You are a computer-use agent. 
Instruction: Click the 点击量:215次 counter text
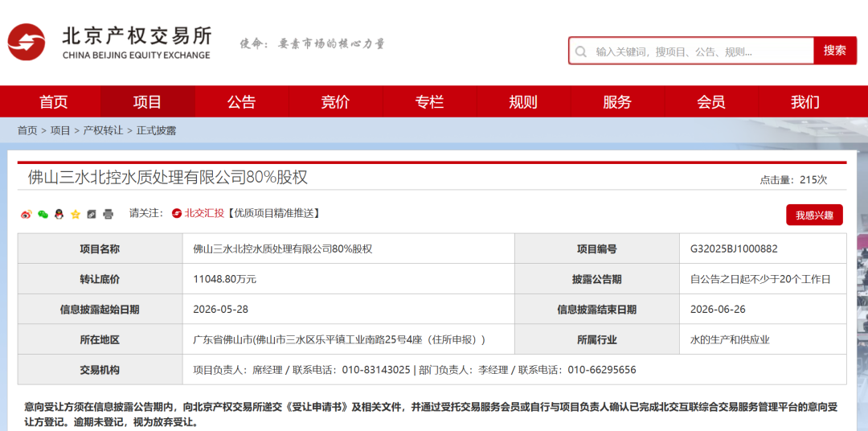(x=793, y=180)
